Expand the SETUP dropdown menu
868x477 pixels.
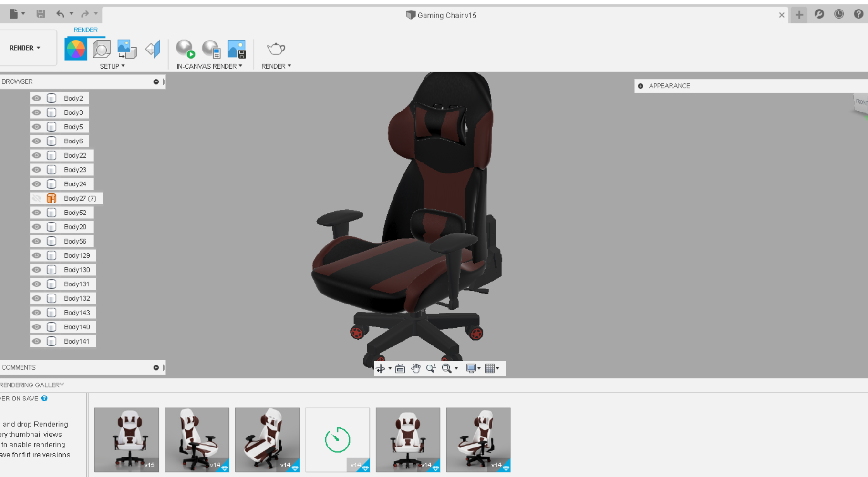pos(112,66)
